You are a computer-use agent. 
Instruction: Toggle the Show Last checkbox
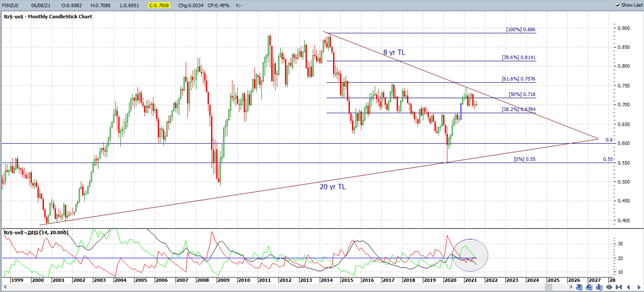[x=618, y=5]
